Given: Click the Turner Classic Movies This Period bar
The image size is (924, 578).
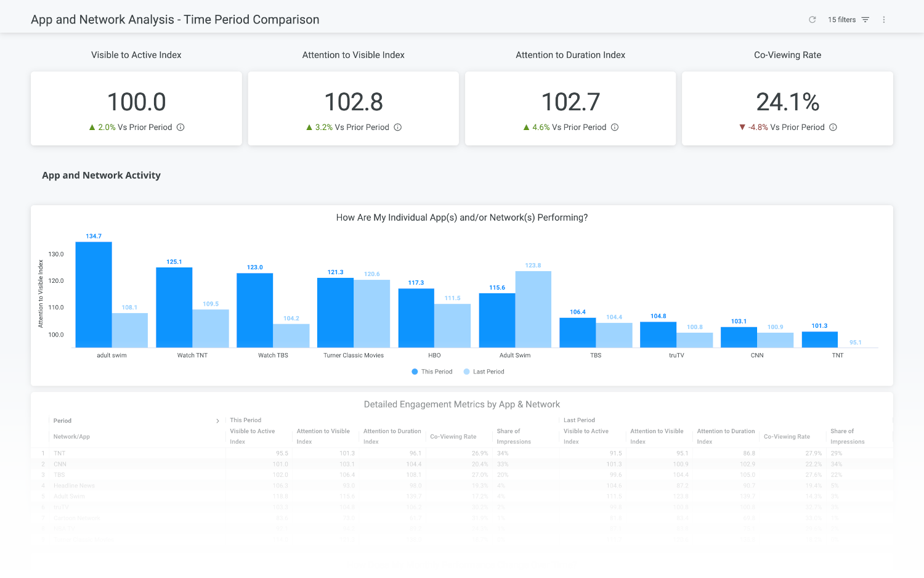Looking at the screenshot, I should pyautogui.click(x=335, y=312).
